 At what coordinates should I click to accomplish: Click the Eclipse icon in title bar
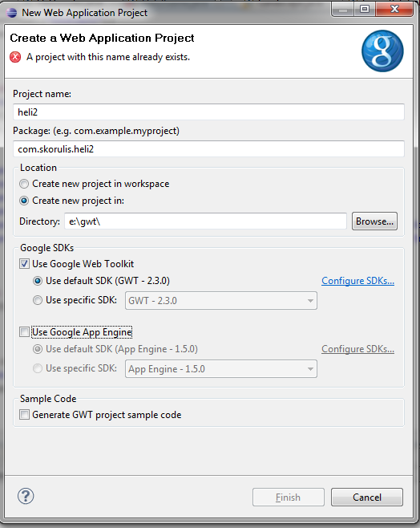[12, 13]
